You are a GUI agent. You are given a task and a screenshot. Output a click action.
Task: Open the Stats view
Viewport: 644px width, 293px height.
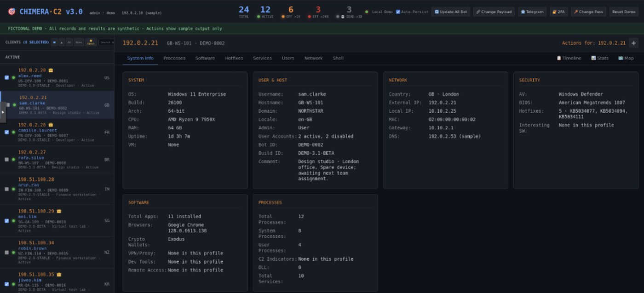point(600,58)
